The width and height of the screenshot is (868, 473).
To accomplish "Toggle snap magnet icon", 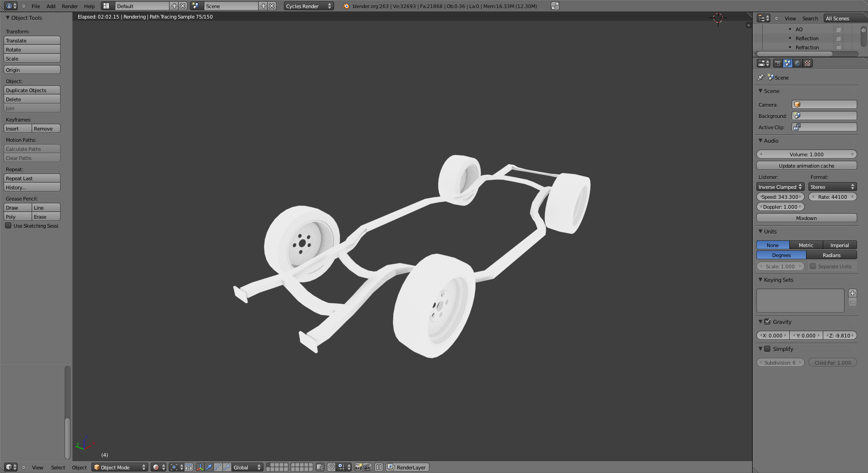I will point(331,467).
